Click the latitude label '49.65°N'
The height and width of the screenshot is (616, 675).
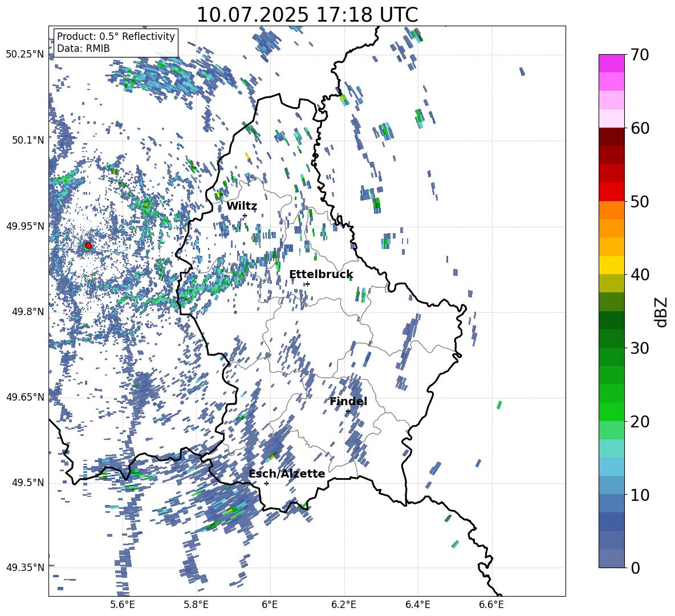(25, 397)
